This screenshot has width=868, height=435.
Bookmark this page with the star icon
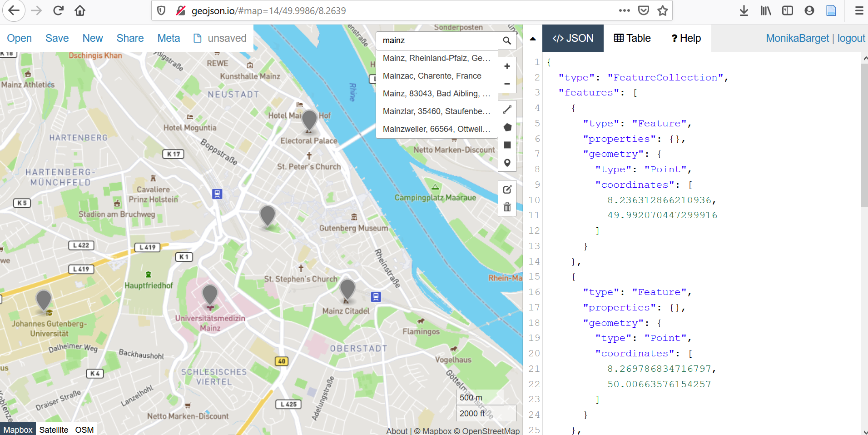coord(663,10)
